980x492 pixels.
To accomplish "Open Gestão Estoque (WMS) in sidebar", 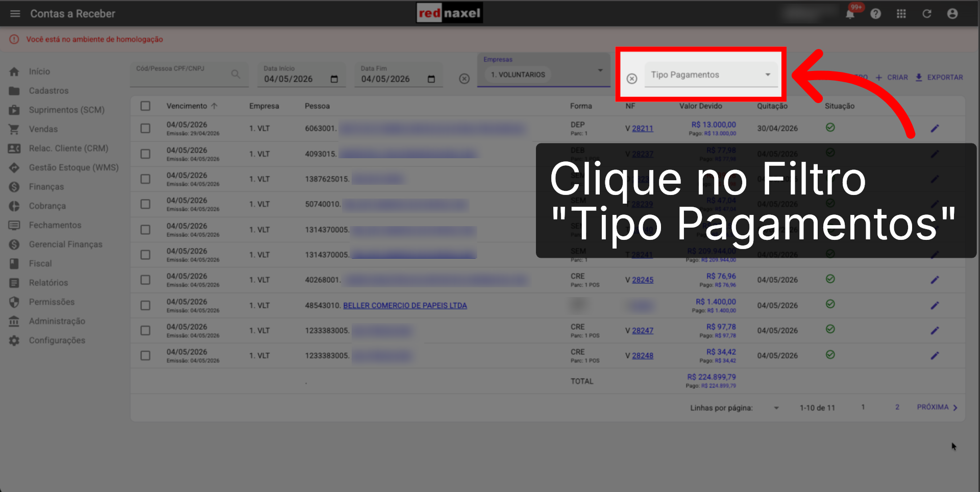I will tap(73, 167).
